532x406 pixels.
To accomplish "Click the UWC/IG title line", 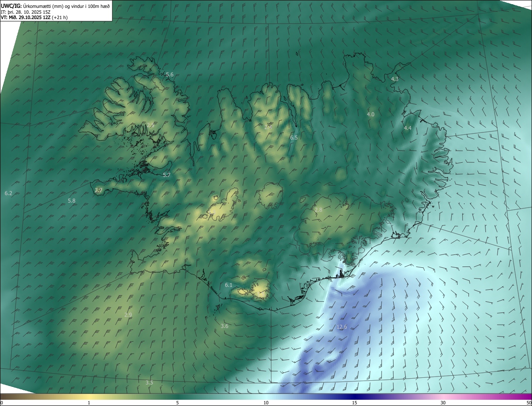I will coord(55,6).
